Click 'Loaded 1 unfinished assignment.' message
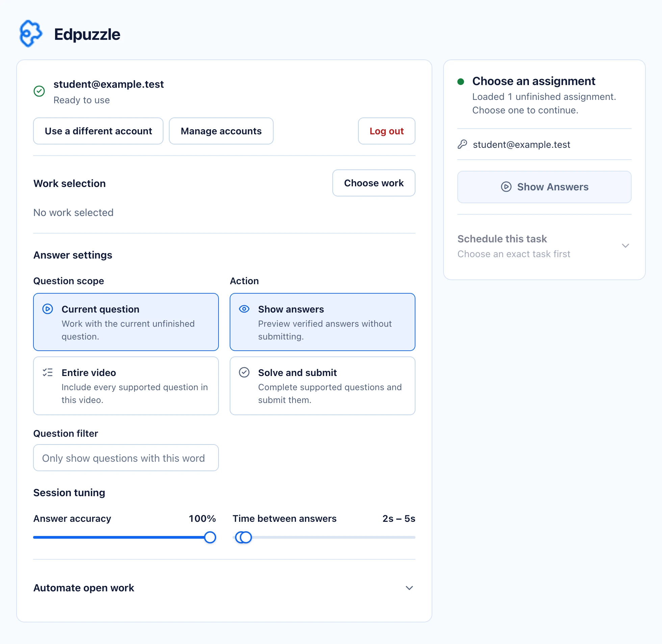 (544, 97)
